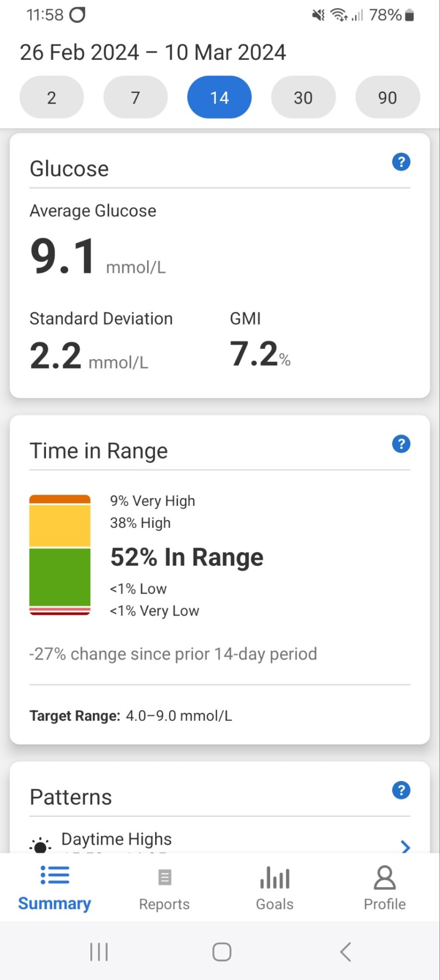This screenshot has width=440, height=980.
Task: Open the Time in Range help icon
Action: tap(401, 444)
